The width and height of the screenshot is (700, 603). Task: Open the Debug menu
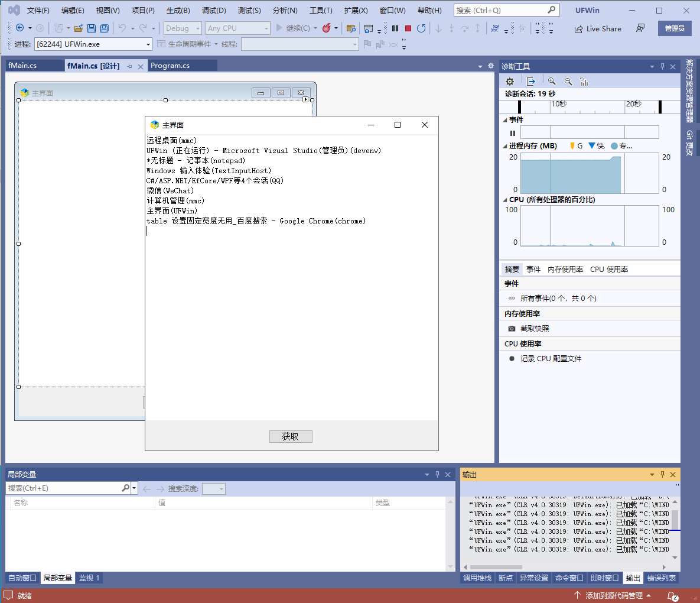(x=214, y=10)
